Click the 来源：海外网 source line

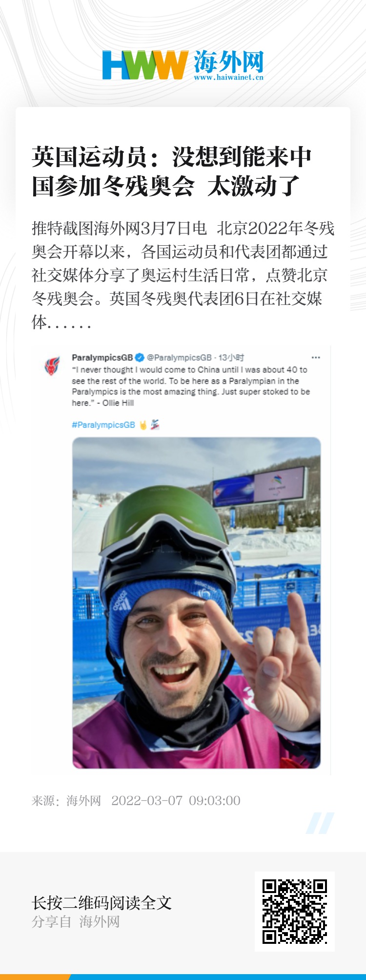pyautogui.click(x=66, y=800)
